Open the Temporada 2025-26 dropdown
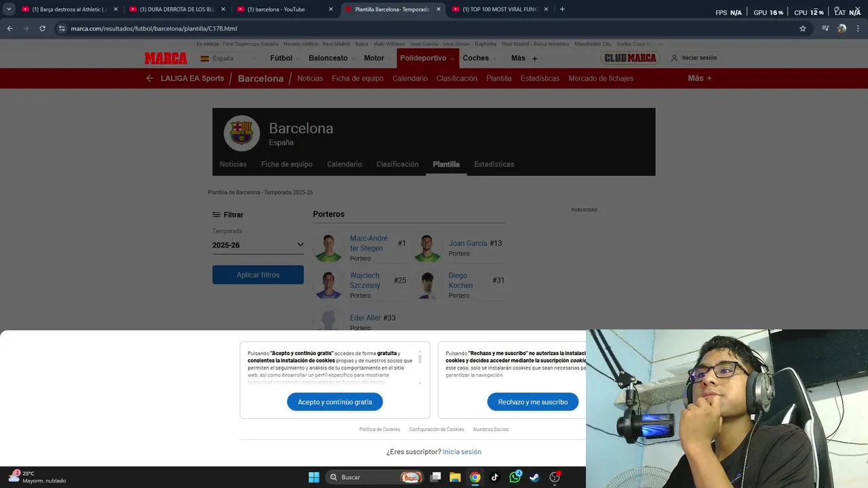 [x=258, y=245]
